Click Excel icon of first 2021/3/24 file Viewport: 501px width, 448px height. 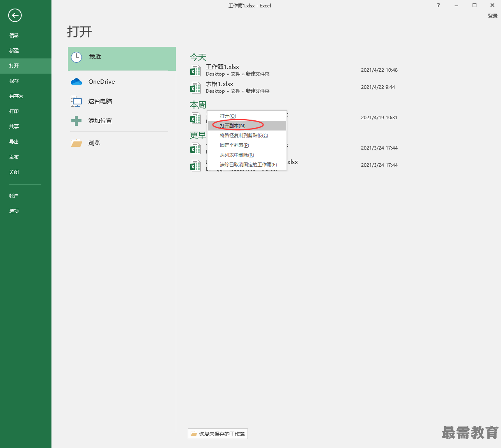pyautogui.click(x=195, y=148)
